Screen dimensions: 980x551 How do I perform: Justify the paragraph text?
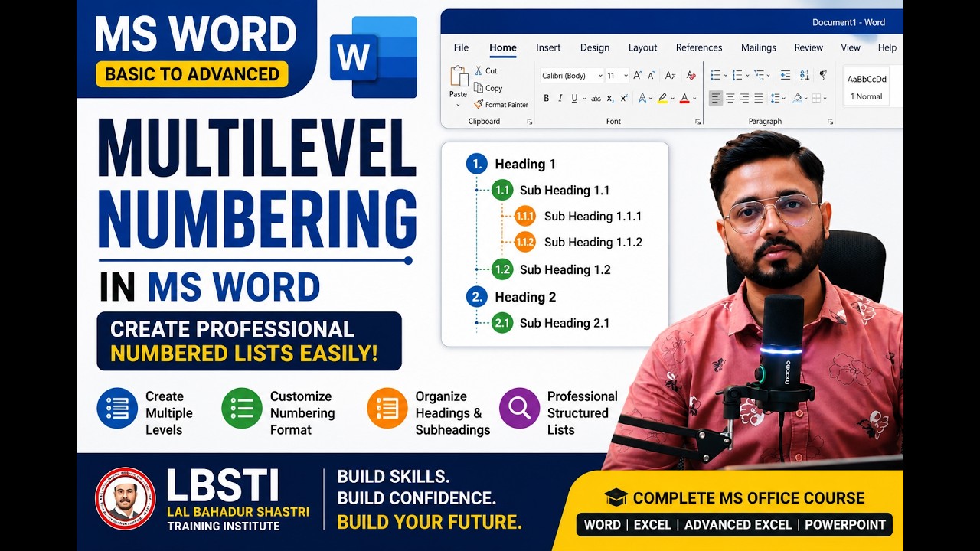point(758,98)
